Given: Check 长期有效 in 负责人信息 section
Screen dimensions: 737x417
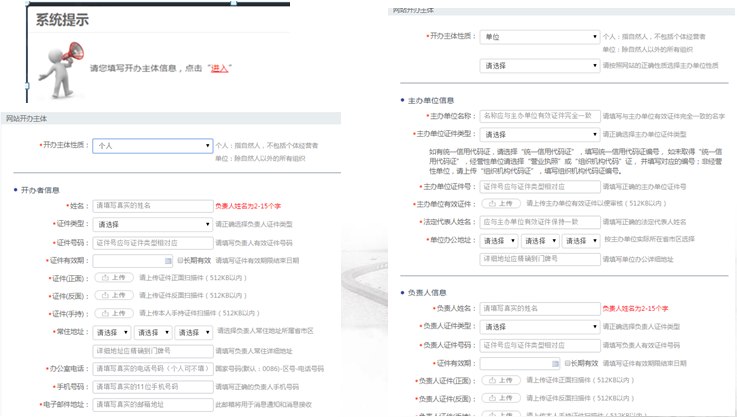Looking at the screenshot, I should point(568,363).
